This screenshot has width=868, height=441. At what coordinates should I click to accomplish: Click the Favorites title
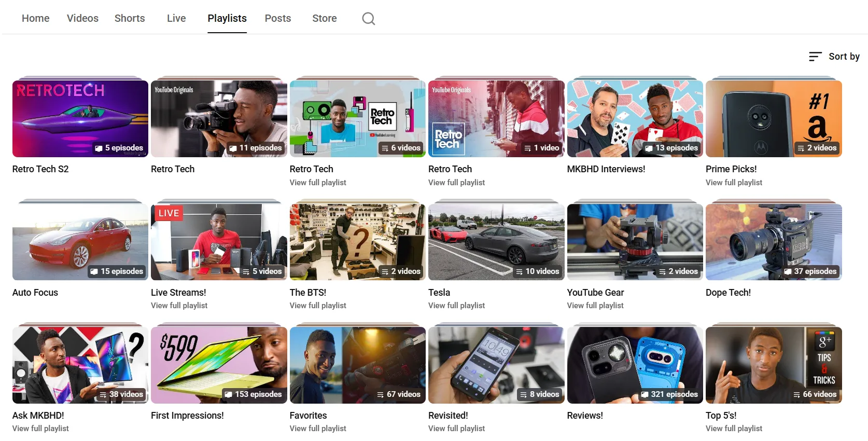[308, 416]
